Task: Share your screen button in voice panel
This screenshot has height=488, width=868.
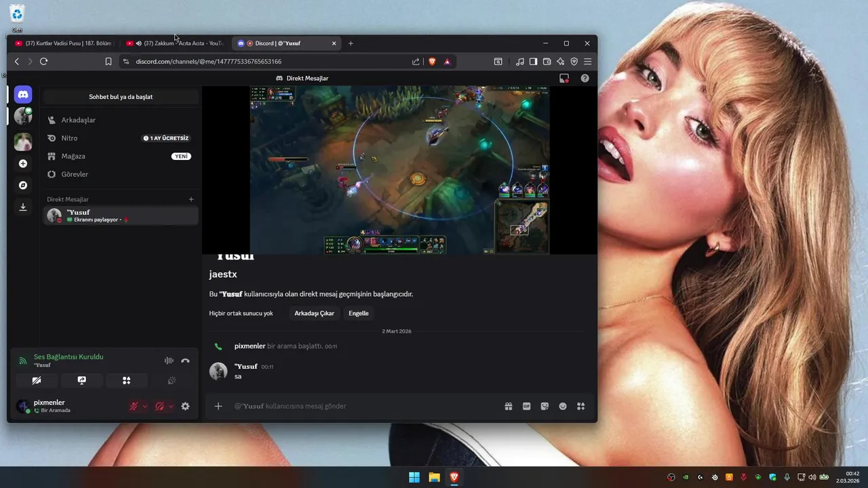Action: click(81, 380)
